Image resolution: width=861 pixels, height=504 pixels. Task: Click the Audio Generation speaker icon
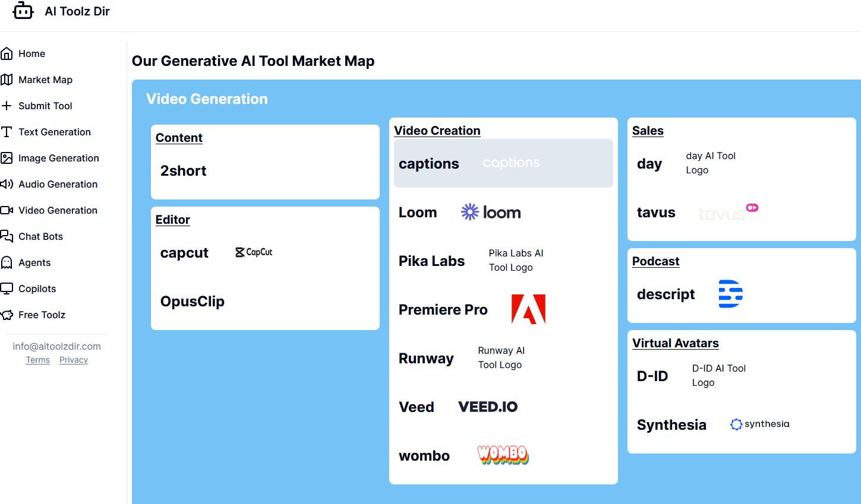7,184
